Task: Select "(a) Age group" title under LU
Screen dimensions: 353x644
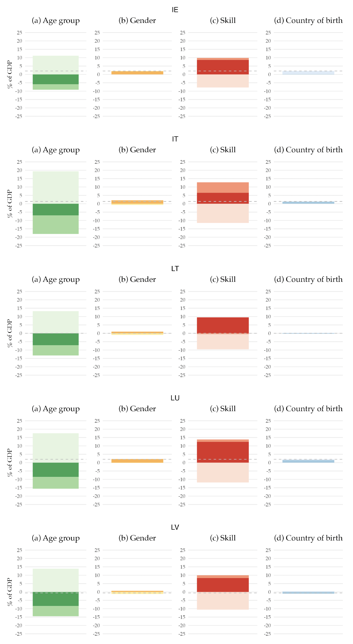Action: [56, 409]
